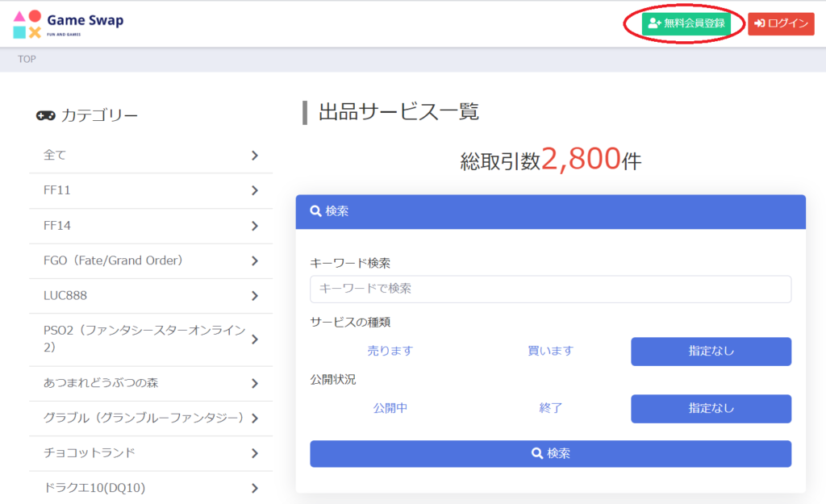Click the chevron beside あつまれどうぶつの森
The image size is (826, 504).
tap(255, 383)
